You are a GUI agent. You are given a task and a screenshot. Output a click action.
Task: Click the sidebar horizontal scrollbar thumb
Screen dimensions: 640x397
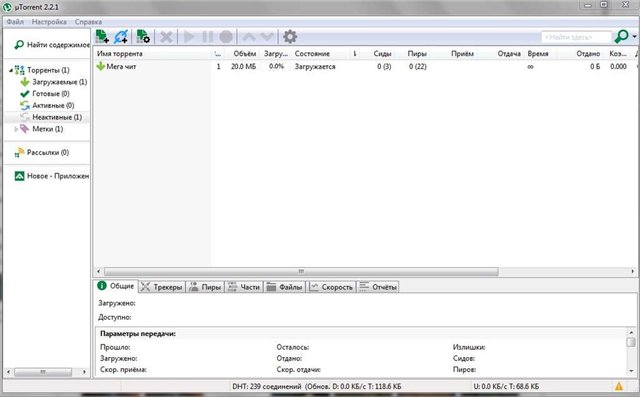click(43, 372)
